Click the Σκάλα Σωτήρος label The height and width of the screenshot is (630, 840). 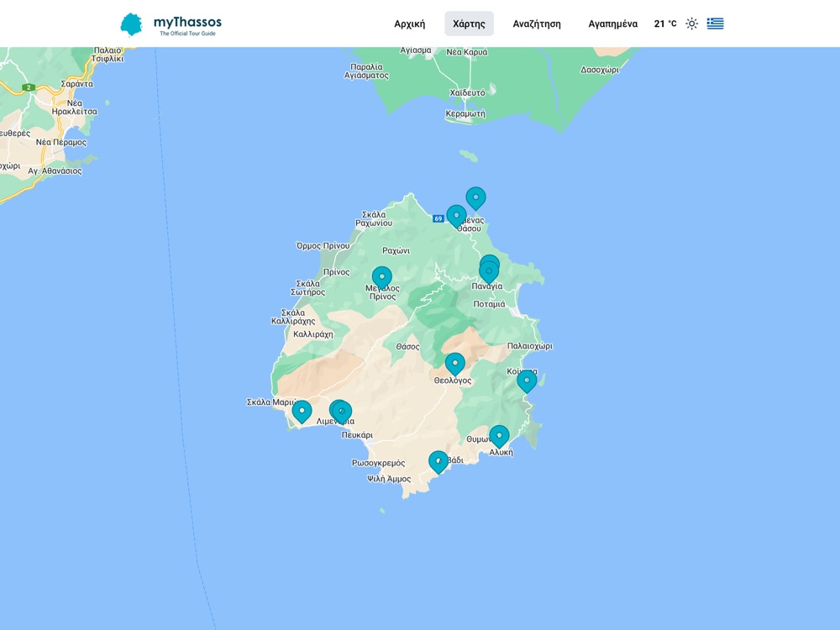(307, 288)
